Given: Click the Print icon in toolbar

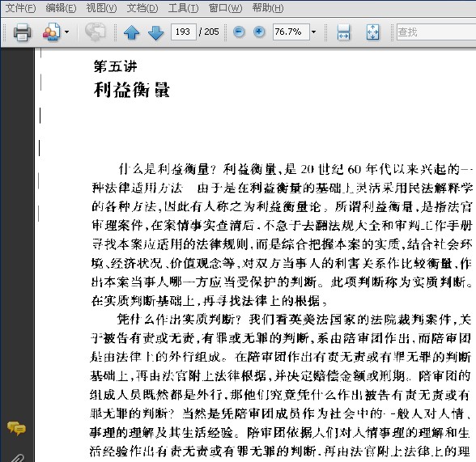Looking at the screenshot, I should coord(22,32).
